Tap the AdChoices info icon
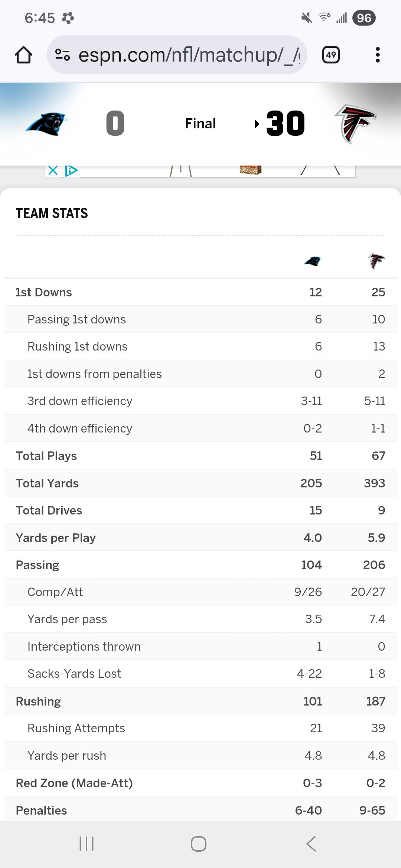The image size is (401, 868). point(71,171)
